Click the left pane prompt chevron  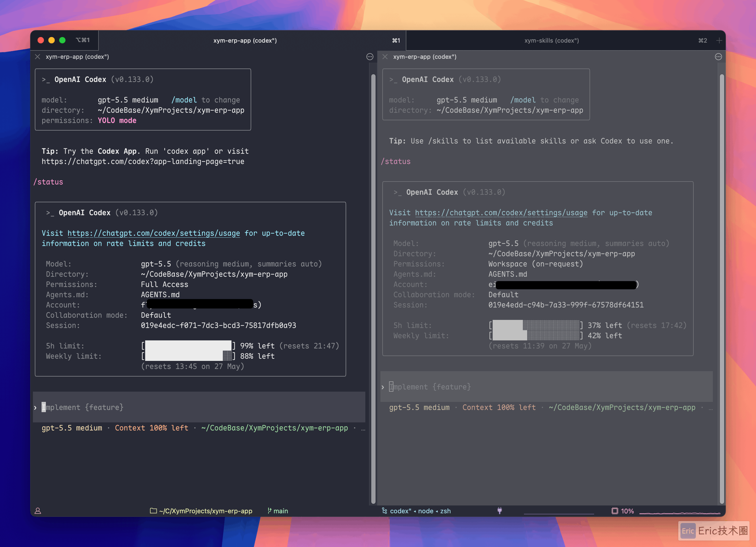click(x=35, y=408)
